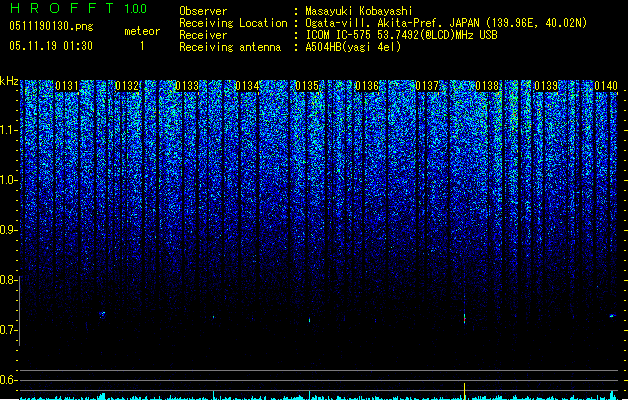Click the 0132 time marker
This screenshot has width=629, height=400.
tap(127, 86)
